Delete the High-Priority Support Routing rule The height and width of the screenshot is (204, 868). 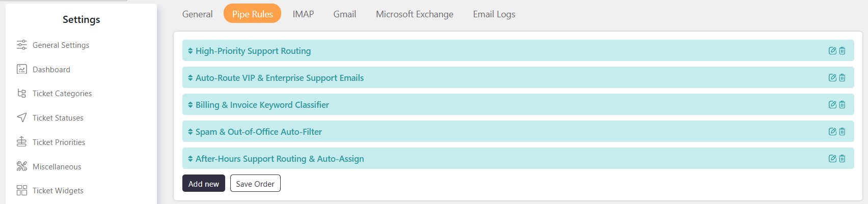pos(842,51)
